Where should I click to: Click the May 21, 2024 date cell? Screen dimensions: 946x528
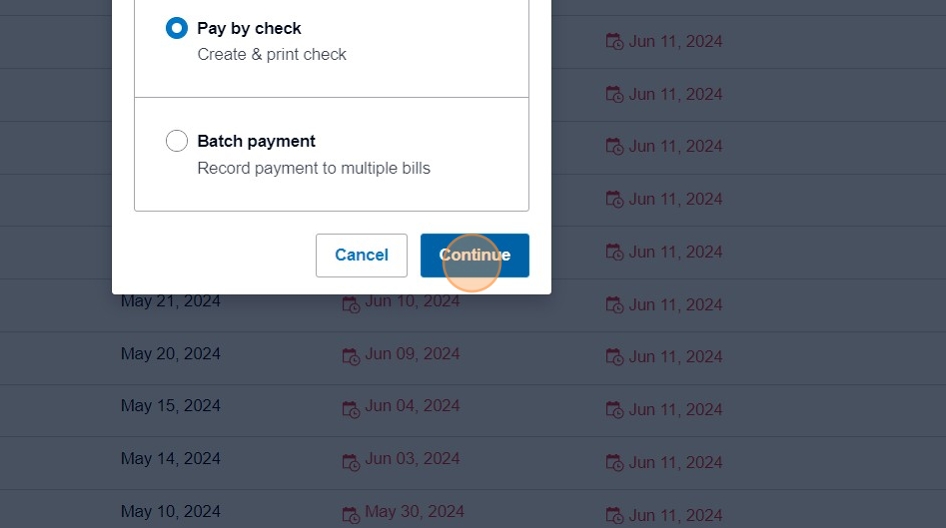171,301
